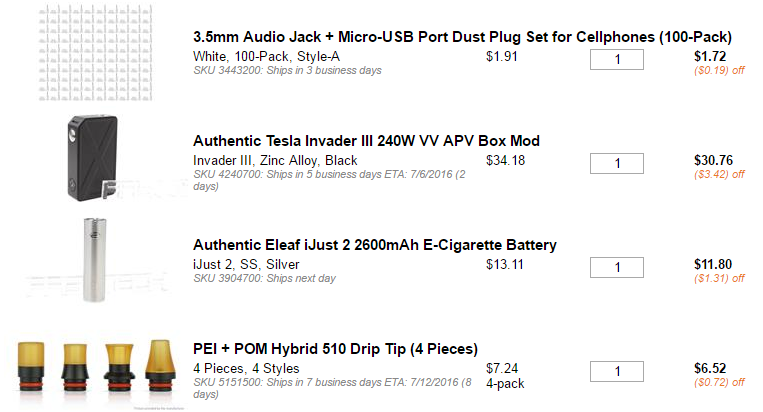
Task: Open the dust plug set product thumbnail
Action: 89,52
